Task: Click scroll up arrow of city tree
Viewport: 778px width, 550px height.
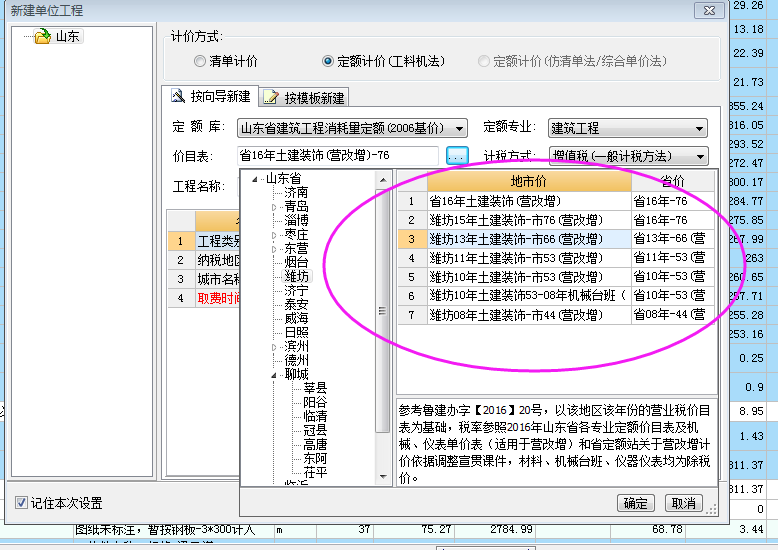Action: click(x=383, y=179)
